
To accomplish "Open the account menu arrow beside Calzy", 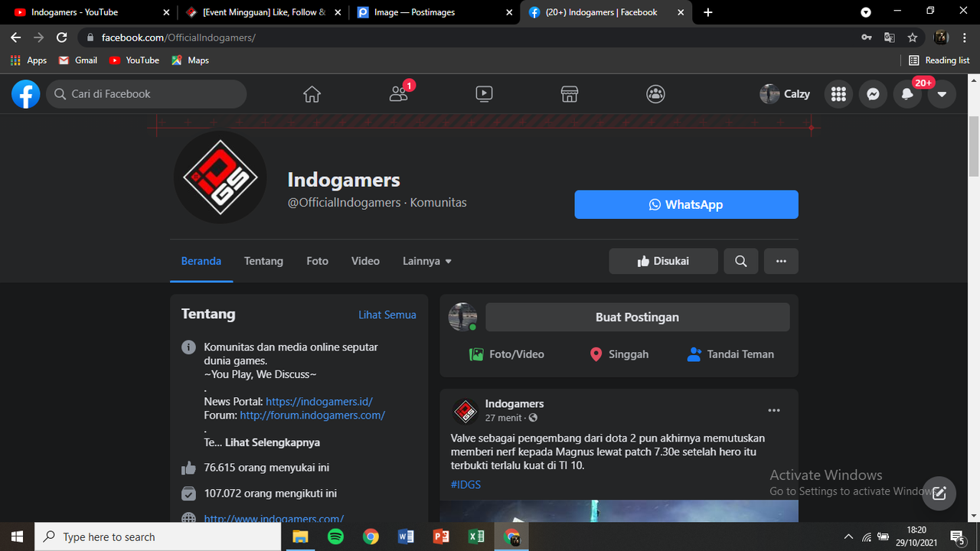I will pyautogui.click(x=942, y=93).
